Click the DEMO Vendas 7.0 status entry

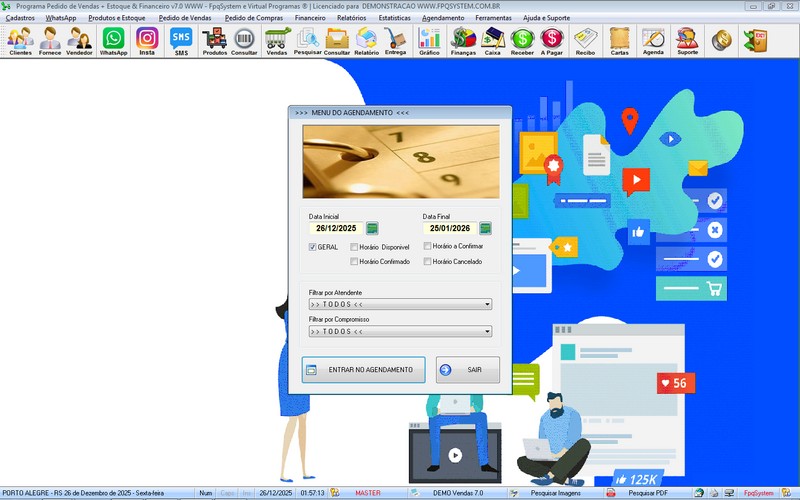[458, 493]
